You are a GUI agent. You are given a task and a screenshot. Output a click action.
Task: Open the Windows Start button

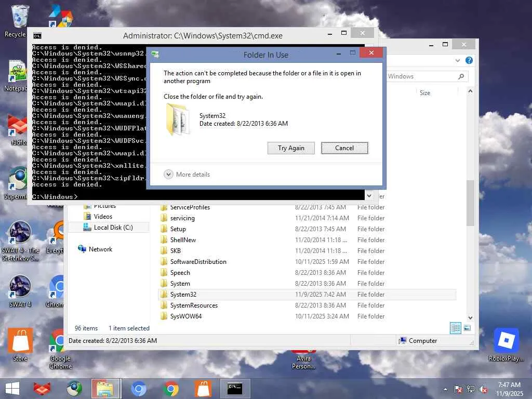click(12, 389)
